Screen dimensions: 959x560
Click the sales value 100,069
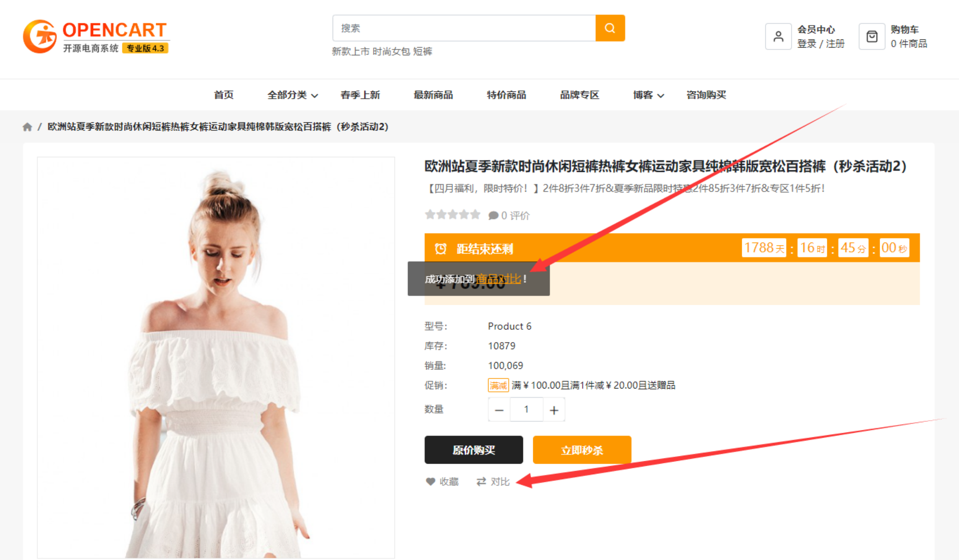pos(506,365)
